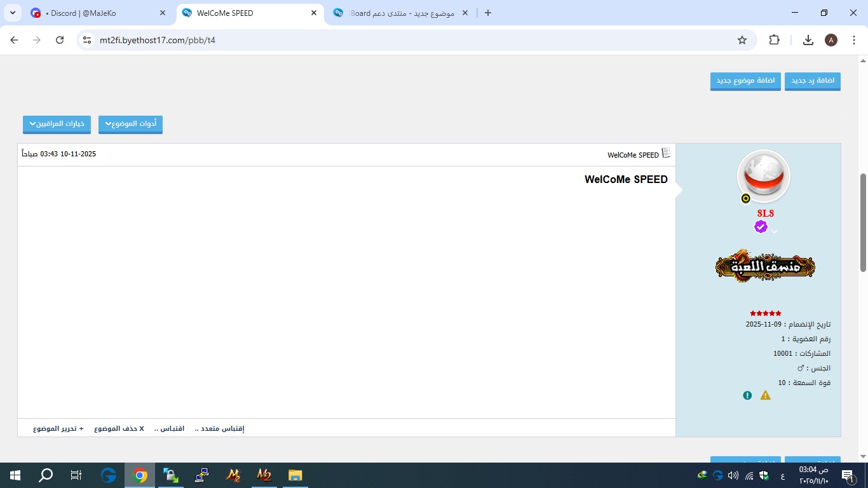Click the إقتباس متعدد link

[x=219, y=428]
